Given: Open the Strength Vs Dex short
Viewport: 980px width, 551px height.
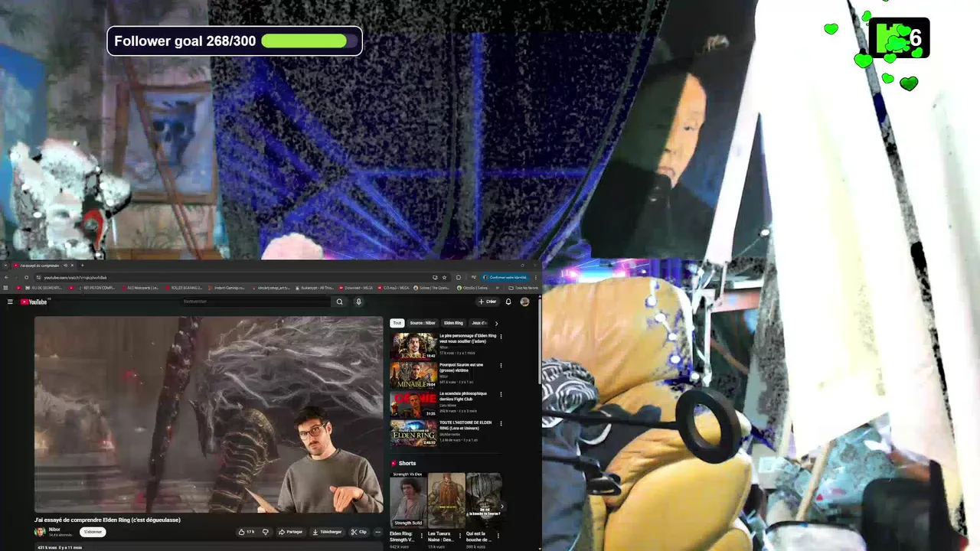Looking at the screenshot, I should click(408, 500).
